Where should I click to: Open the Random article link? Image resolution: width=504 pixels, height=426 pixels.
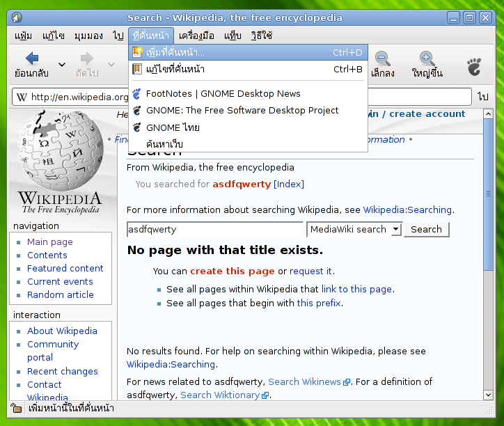click(x=61, y=295)
